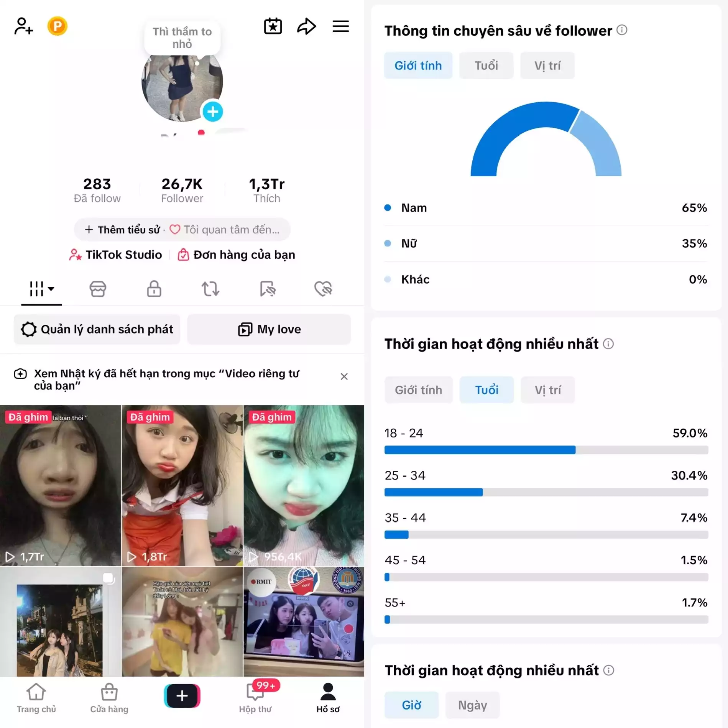The width and height of the screenshot is (728, 728).
Task: Open the orange P coin icon
Action: point(57,26)
